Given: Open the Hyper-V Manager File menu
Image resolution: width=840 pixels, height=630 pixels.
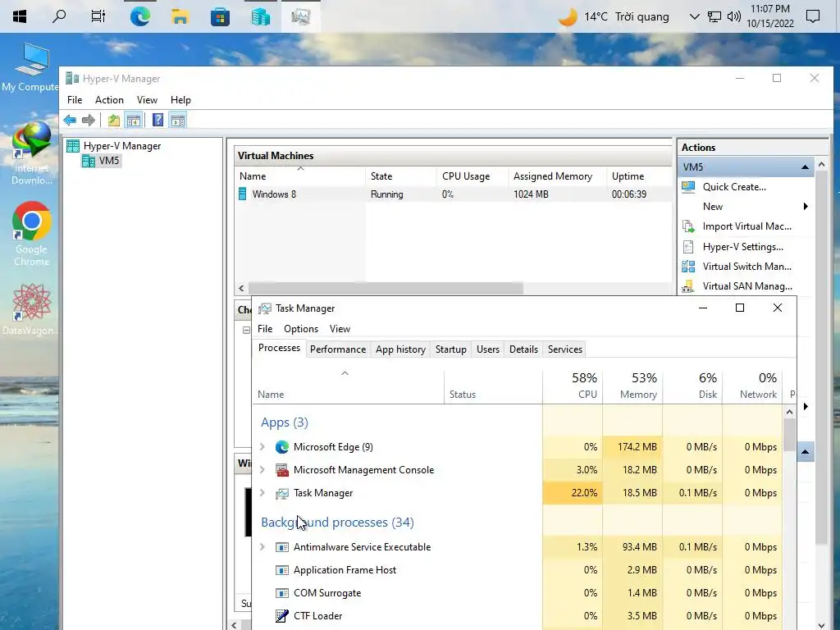Looking at the screenshot, I should (75, 99).
